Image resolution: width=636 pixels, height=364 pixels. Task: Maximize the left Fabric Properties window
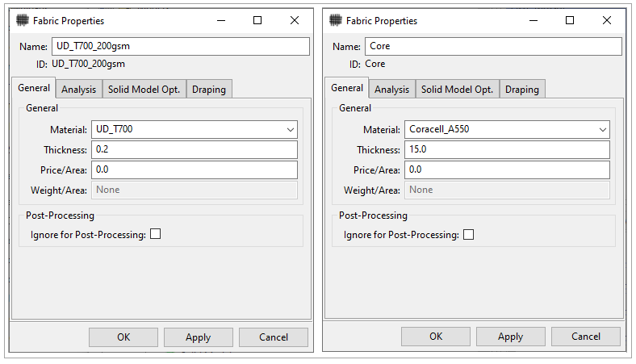(x=257, y=21)
